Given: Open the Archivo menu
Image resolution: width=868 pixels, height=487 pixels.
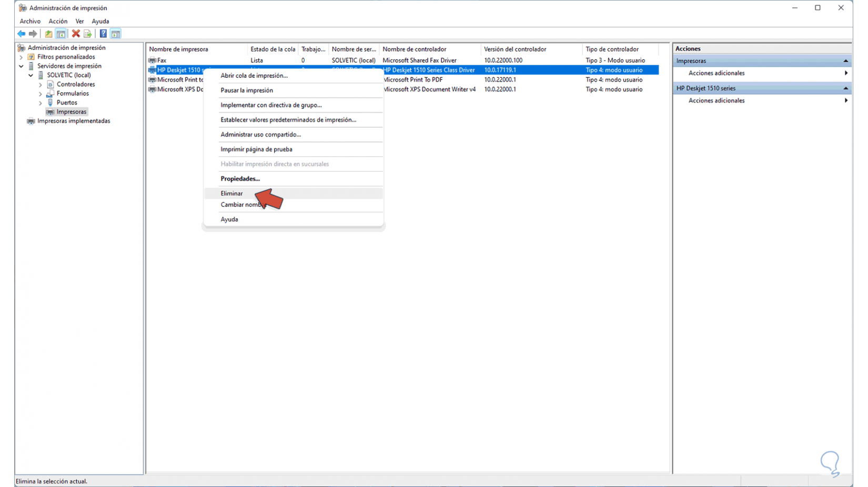Looking at the screenshot, I should pos(30,22).
